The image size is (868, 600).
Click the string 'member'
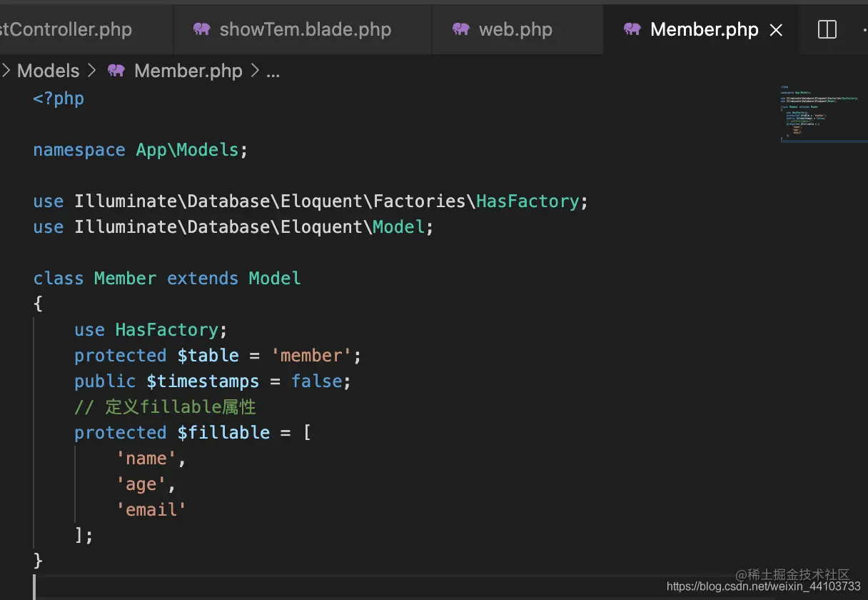point(311,356)
